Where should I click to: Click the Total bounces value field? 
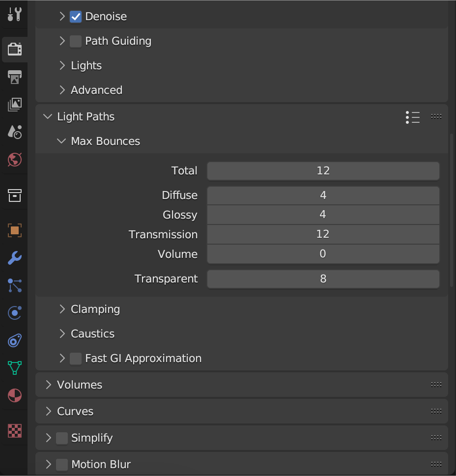click(323, 170)
